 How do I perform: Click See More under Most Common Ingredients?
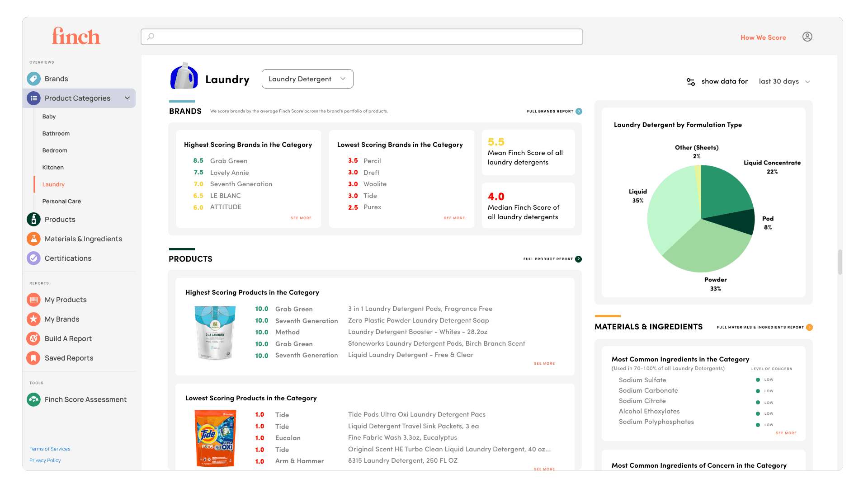click(786, 433)
